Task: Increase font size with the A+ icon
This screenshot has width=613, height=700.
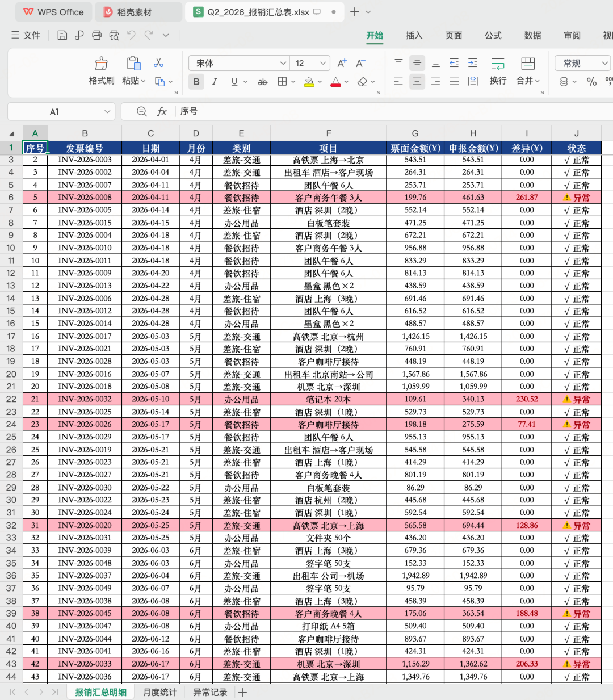Action: tap(342, 63)
